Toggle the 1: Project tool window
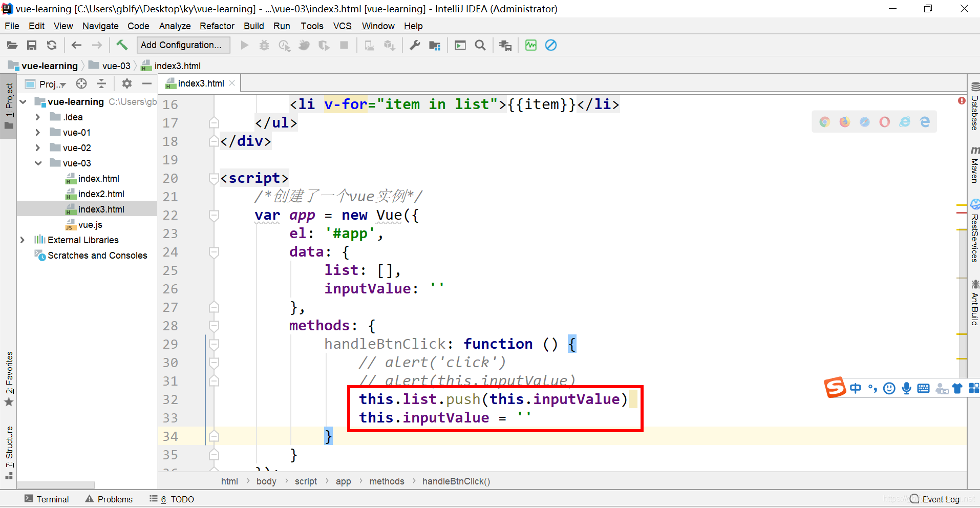Image resolution: width=980 pixels, height=508 pixels. point(9,106)
